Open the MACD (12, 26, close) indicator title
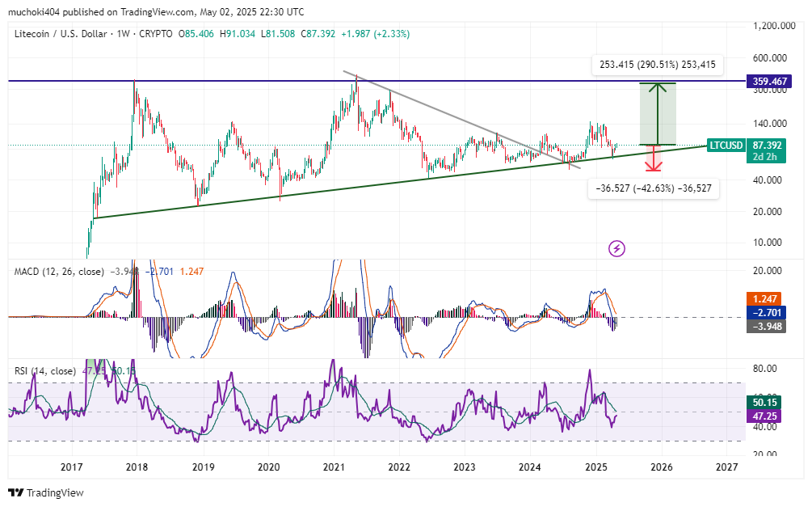 click(59, 272)
